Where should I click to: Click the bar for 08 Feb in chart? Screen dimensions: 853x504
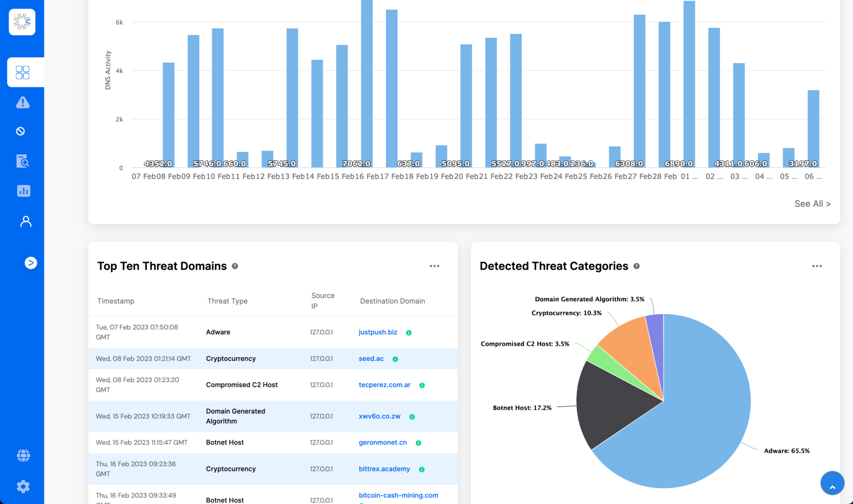point(169,115)
